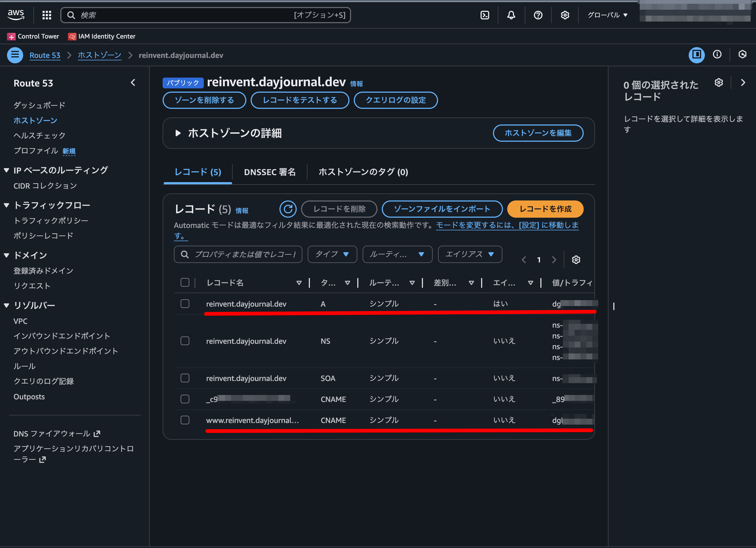The height and width of the screenshot is (548, 756).
Task: Open the エイリアス filter dropdown
Action: pos(470,255)
